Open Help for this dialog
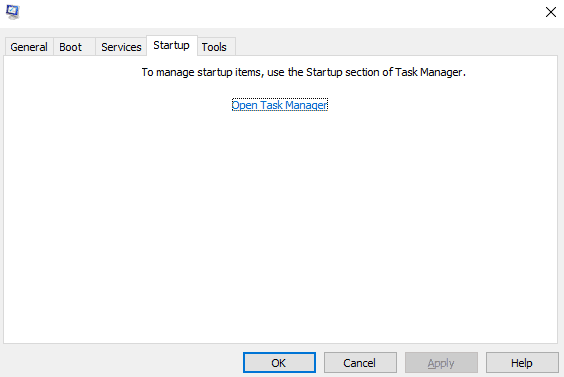 (522, 363)
